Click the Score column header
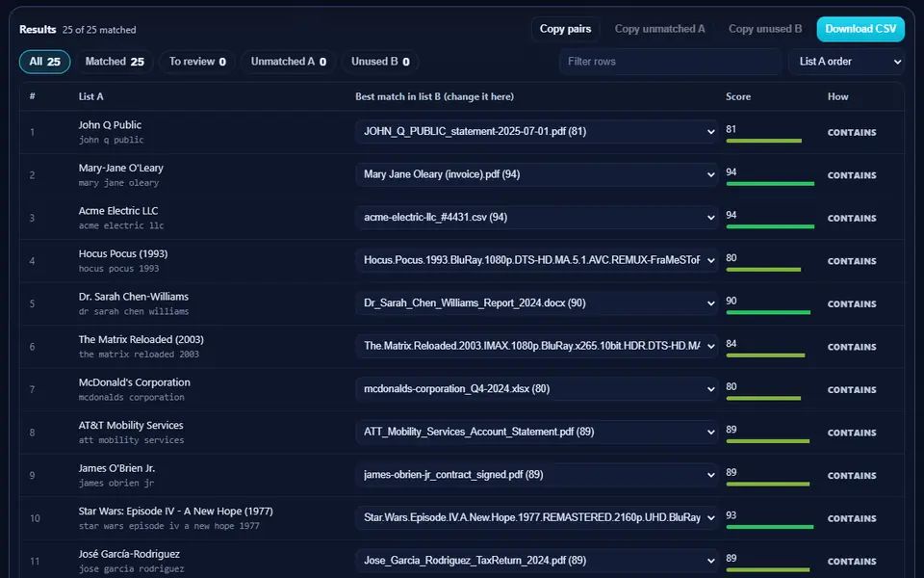Viewport: 924px width, 578px height. pos(738,96)
